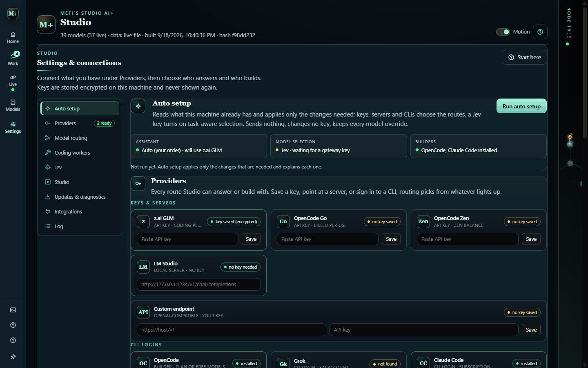Screen dimensions: 588x368
Task: Open Updates & diagnostics
Action: pyautogui.click(x=80, y=197)
